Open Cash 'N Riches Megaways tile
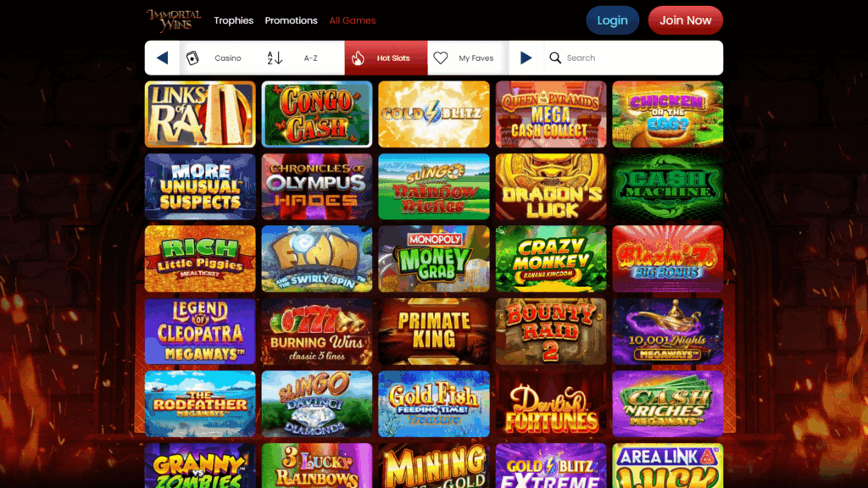 (668, 404)
